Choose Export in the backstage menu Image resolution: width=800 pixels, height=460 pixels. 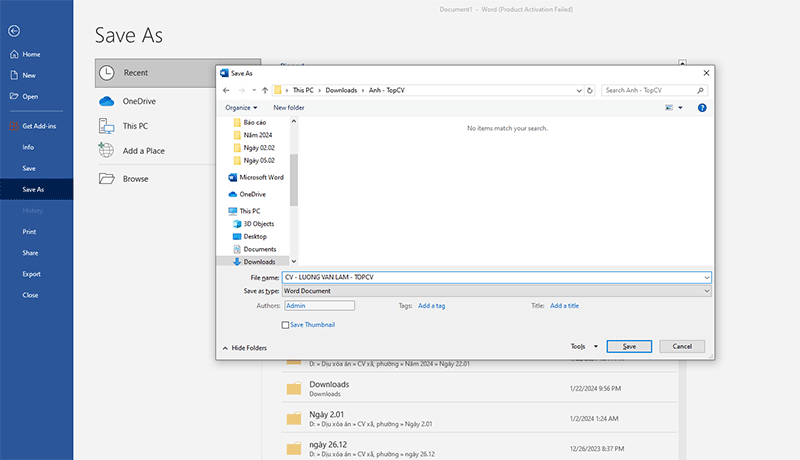pos(31,274)
